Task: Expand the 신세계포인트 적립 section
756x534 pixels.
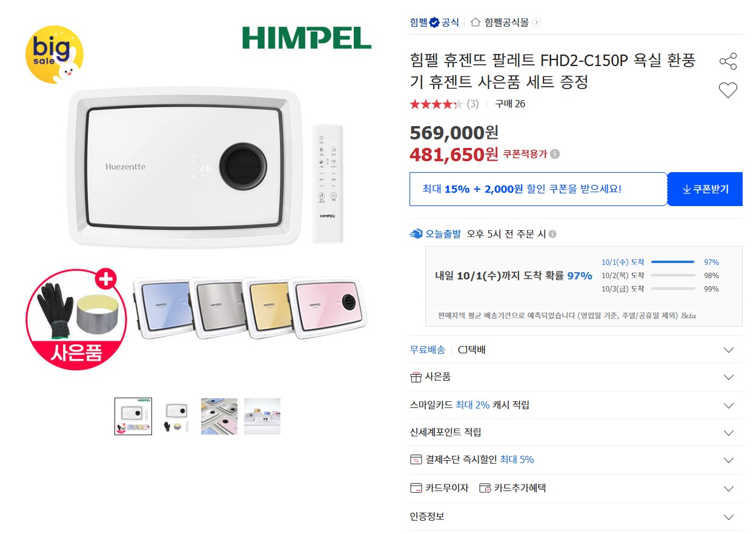Action: tap(576, 433)
